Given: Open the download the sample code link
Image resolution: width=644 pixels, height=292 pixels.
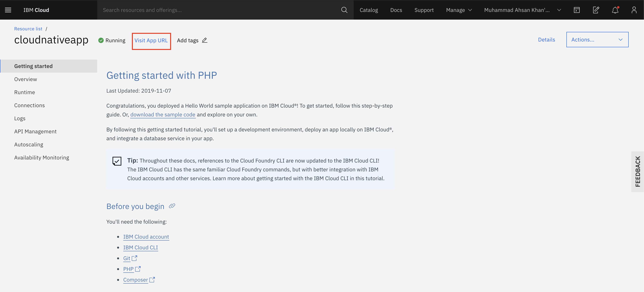Looking at the screenshot, I should tap(162, 115).
